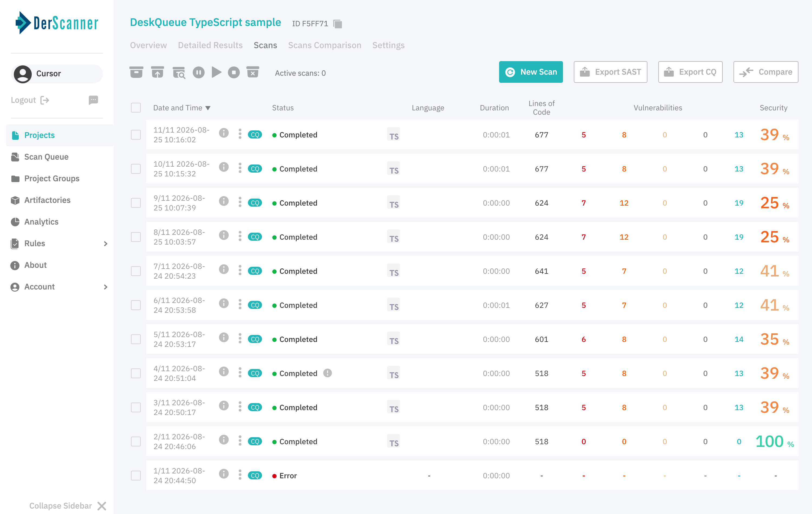
Task: Click the Export SAST button
Action: pos(610,72)
